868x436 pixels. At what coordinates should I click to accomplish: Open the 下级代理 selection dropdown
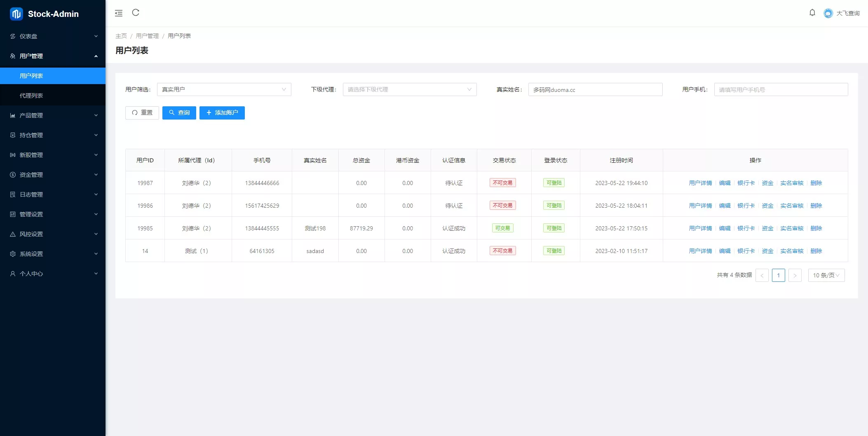410,89
